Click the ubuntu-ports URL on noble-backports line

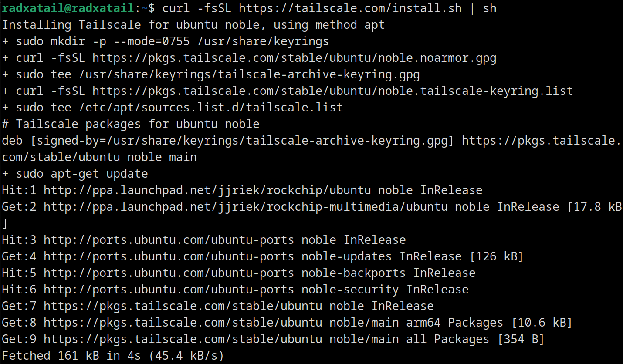169,273
